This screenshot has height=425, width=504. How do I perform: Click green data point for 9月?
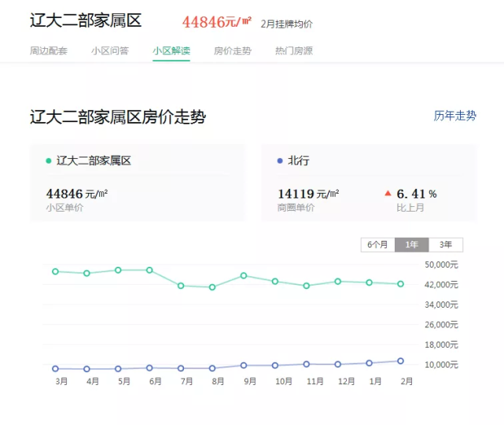[x=244, y=275]
